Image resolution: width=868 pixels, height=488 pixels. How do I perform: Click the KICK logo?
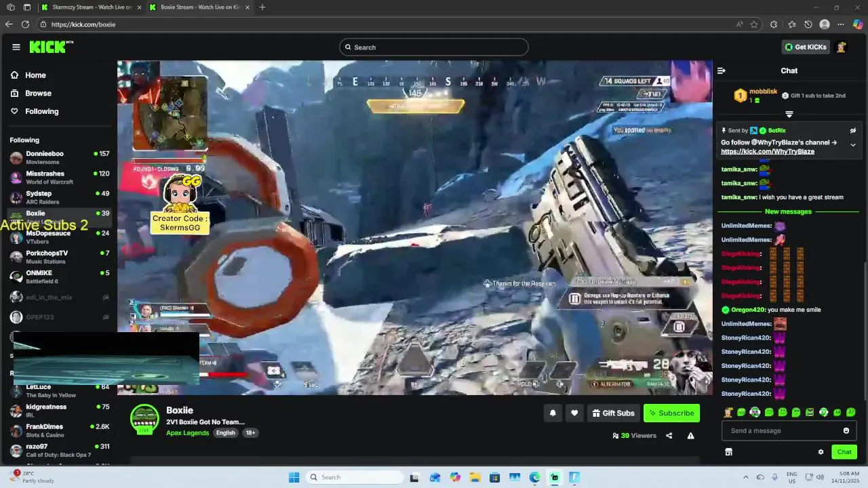51,47
